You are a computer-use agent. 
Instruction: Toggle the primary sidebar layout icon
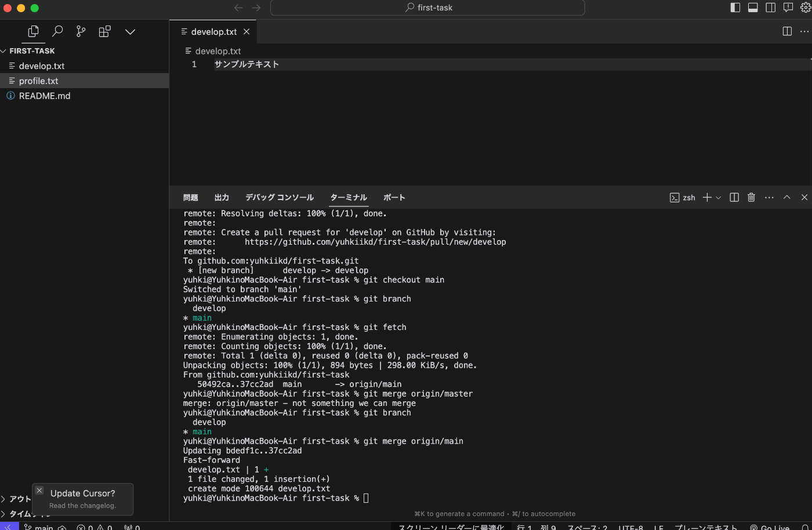click(735, 8)
